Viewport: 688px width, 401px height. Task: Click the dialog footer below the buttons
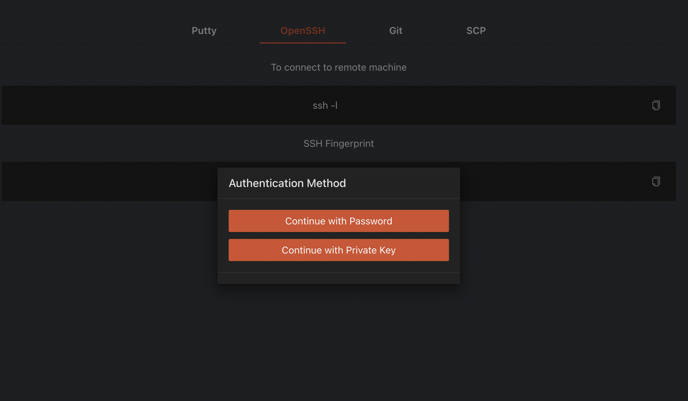(338, 277)
